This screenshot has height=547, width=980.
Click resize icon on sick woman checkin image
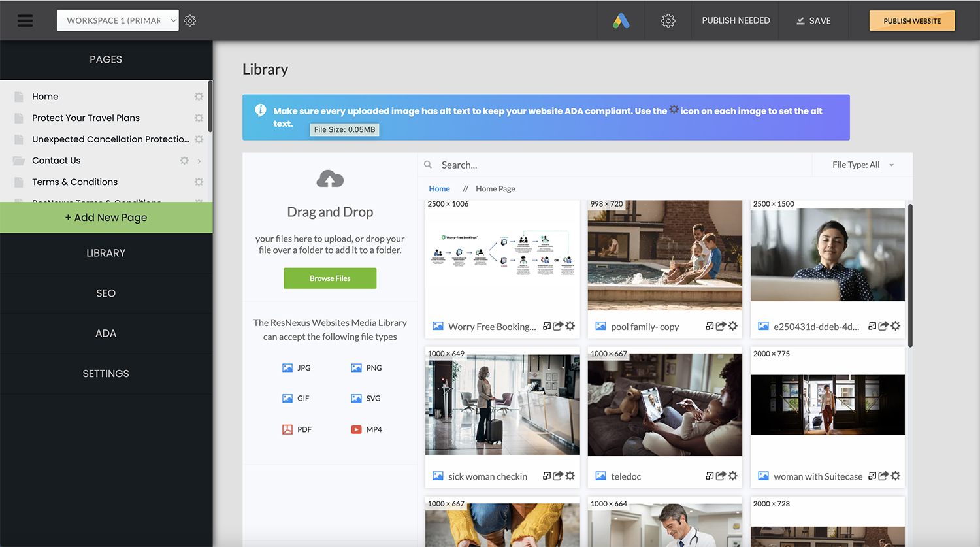pyautogui.click(x=547, y=476)
